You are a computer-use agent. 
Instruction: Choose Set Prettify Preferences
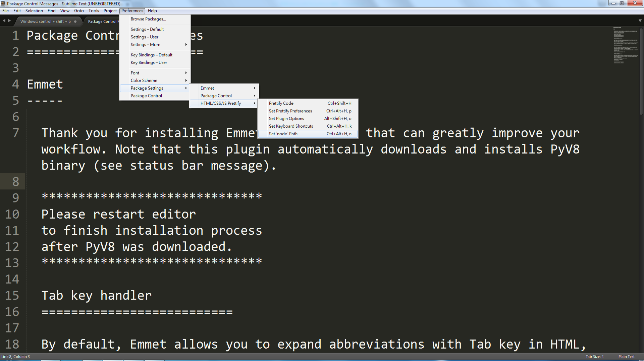pos(308,111)
